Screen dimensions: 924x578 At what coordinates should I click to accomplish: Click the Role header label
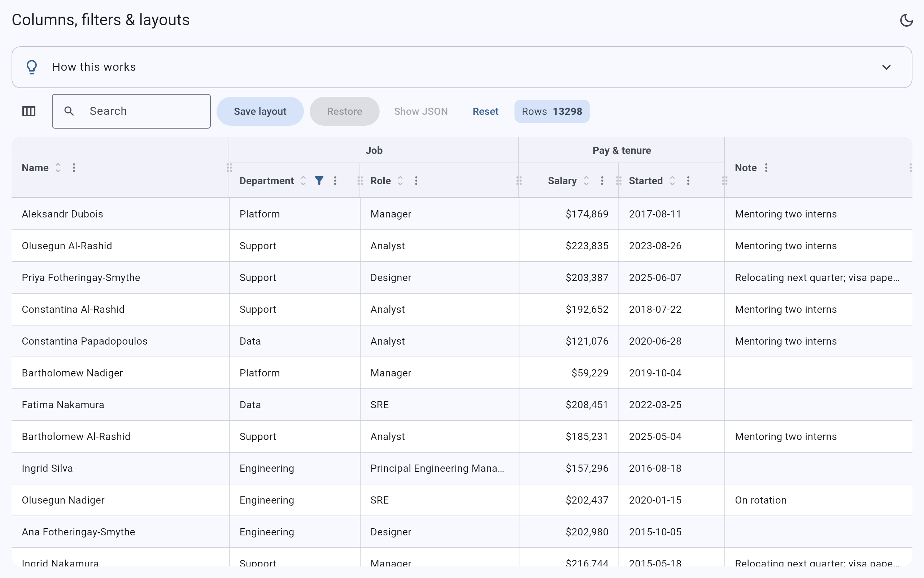(x=380, y=181)
